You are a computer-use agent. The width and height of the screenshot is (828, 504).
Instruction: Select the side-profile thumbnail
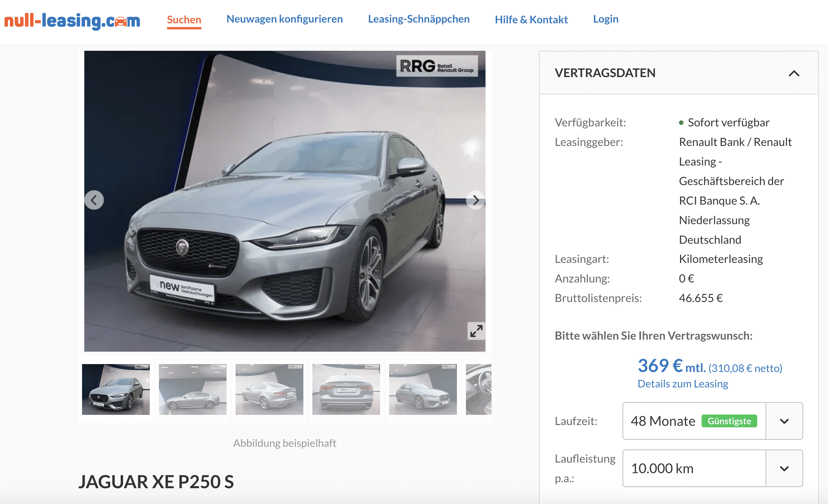coord(193,389)
